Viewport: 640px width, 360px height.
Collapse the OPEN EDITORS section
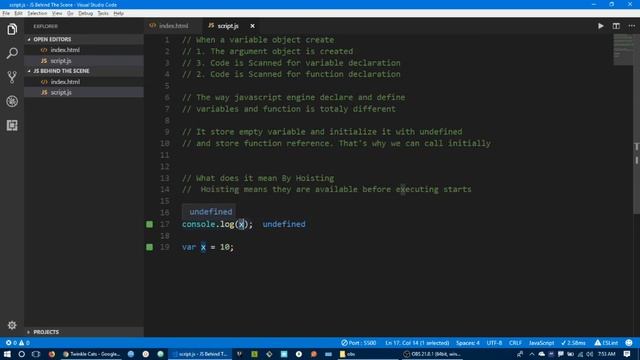(84, 39)
